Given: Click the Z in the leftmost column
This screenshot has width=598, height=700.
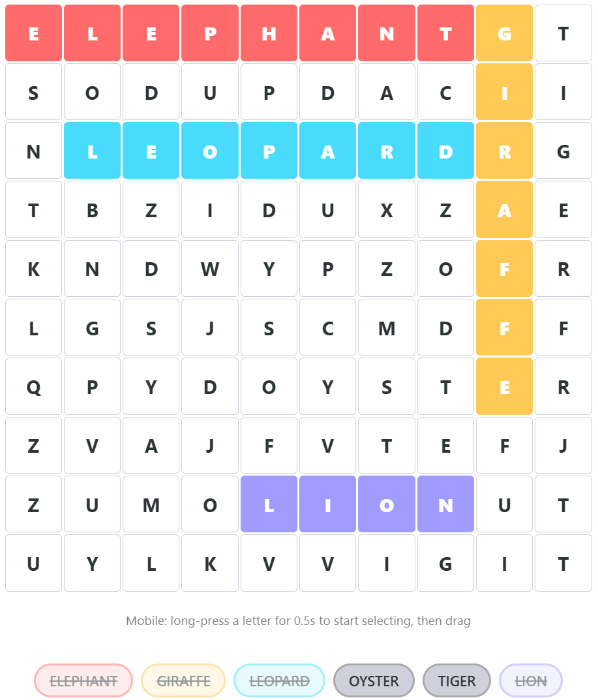Looking at the screenshot, I should (33, 445).
